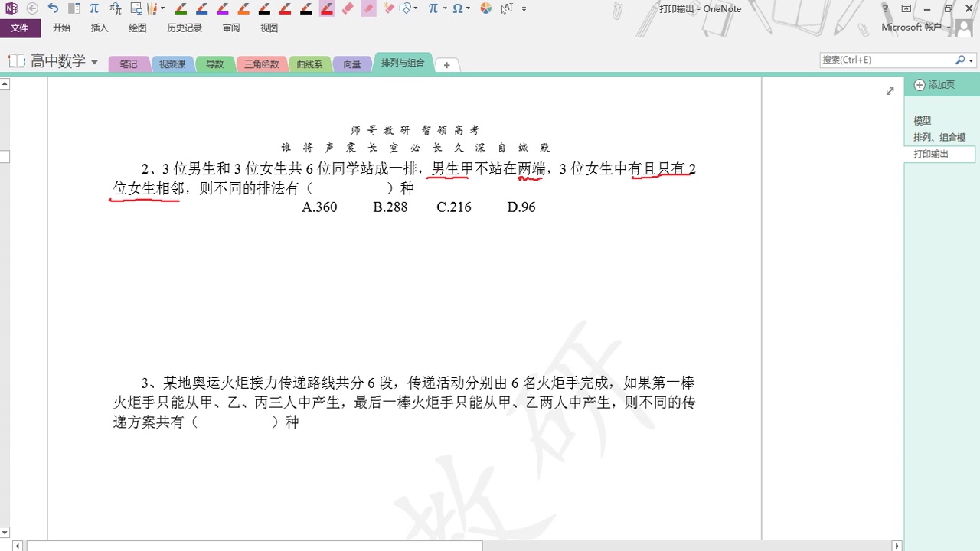Pick the second black pen
Screen dimensions: 980x551
pos(305,8)
